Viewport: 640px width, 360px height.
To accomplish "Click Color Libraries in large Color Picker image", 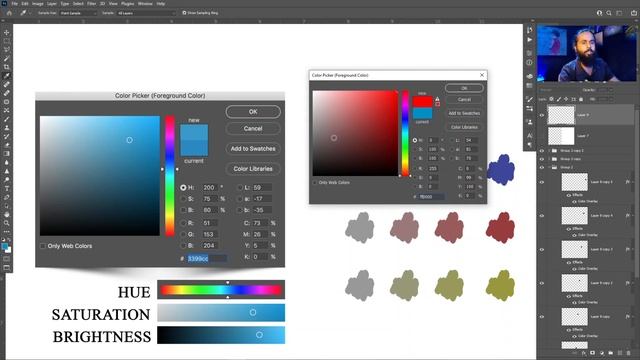I will [x=253, y=169].
